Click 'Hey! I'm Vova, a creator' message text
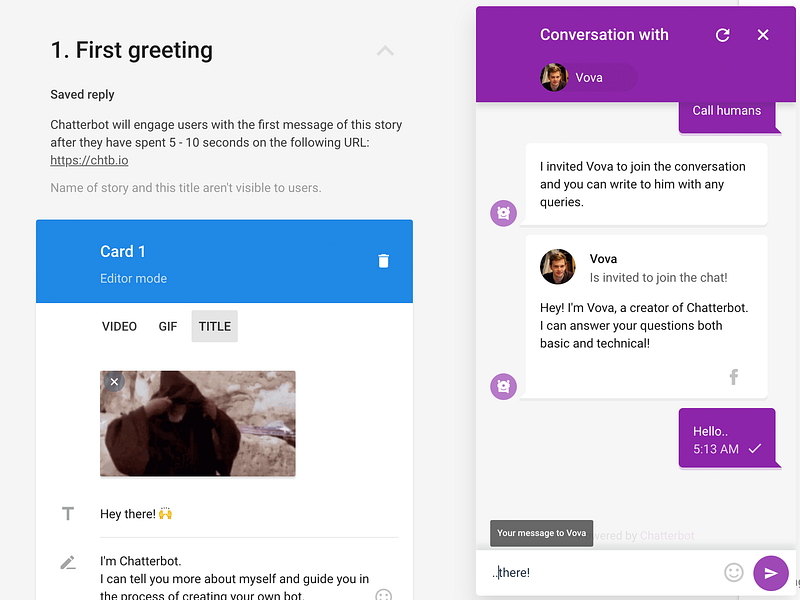Viewport: 800px width, 600px height. [644, 326]
